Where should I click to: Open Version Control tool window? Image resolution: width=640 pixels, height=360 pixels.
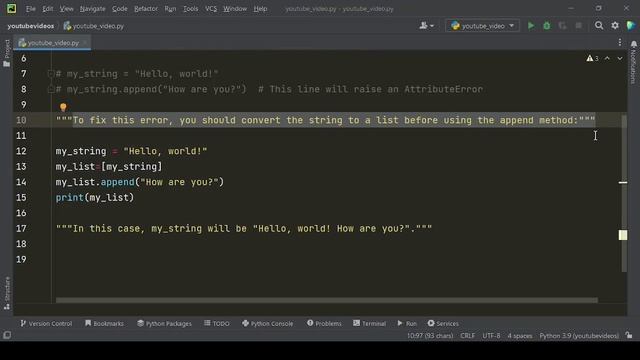(46, 323)
